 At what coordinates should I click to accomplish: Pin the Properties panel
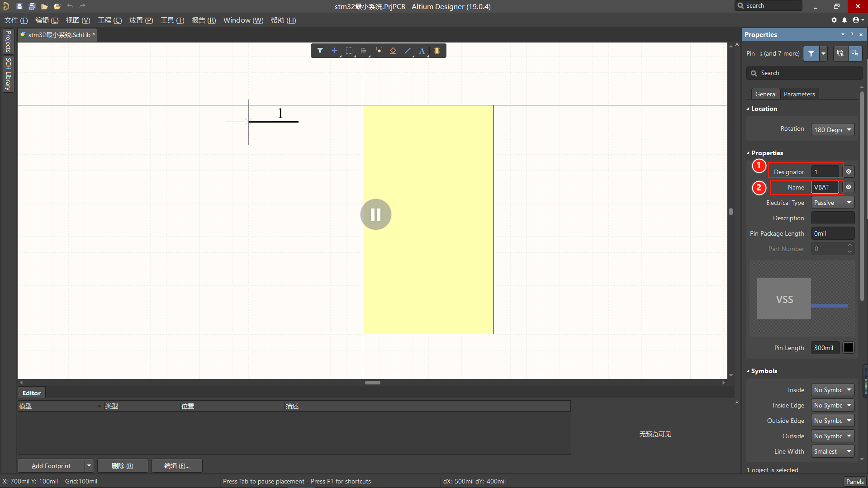point(852,34)
